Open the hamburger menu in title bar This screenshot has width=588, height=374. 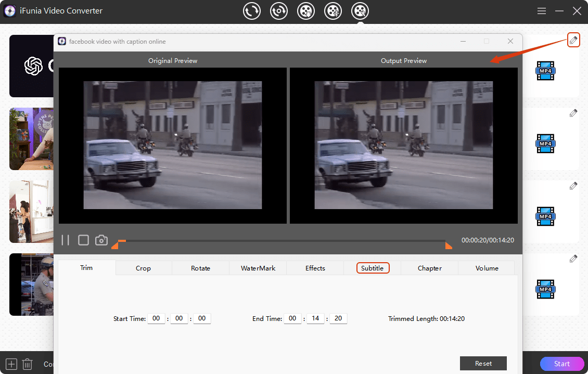542,11
